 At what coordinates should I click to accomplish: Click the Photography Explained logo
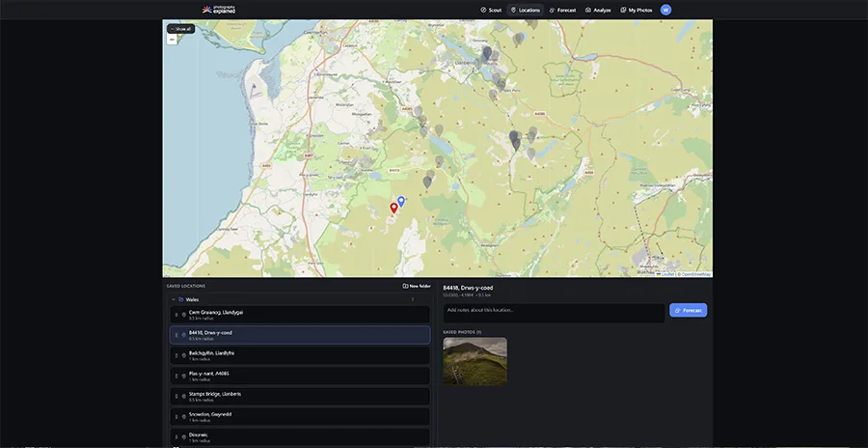pos(218,10)
